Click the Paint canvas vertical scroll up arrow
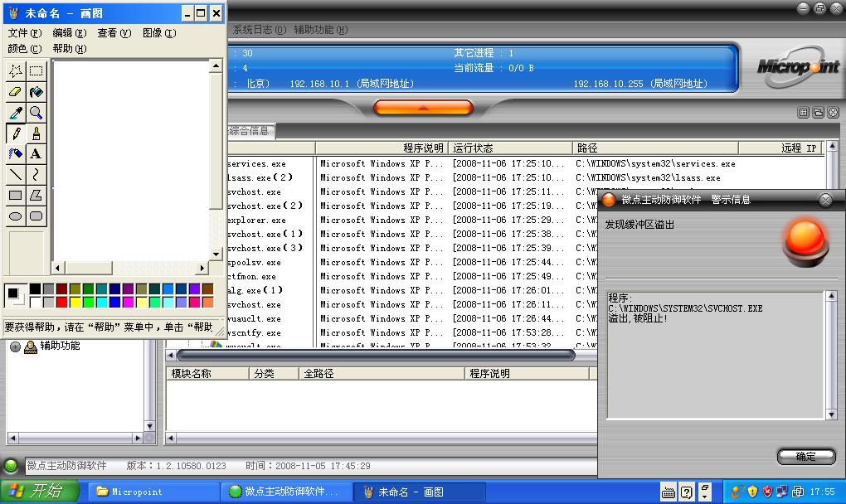846x504 pixels. pos(216,65)
